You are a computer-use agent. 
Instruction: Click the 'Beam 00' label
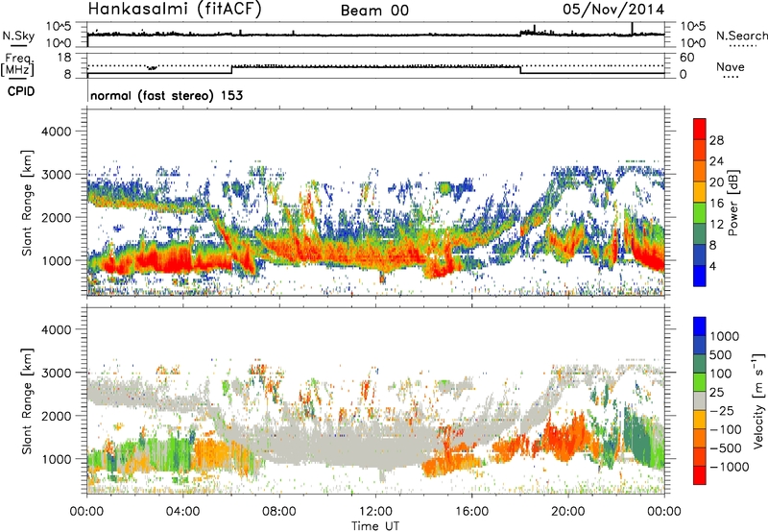tap(374, 11)
